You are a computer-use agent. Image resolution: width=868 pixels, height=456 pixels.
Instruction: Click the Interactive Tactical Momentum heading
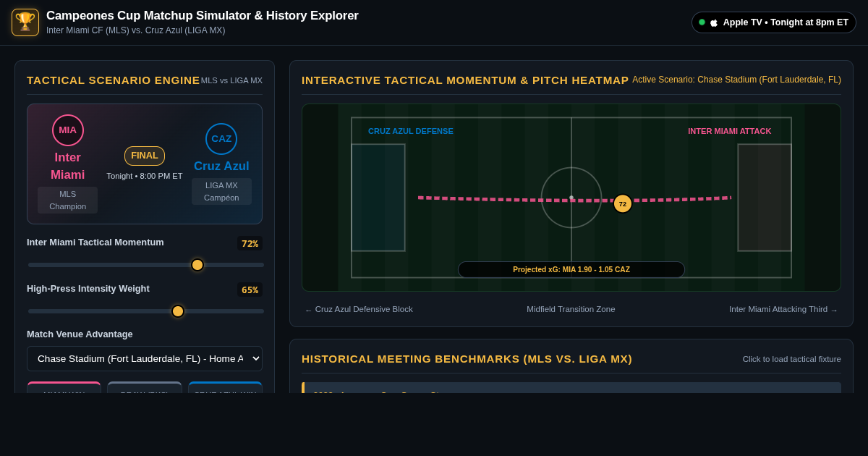click(465, 80)
